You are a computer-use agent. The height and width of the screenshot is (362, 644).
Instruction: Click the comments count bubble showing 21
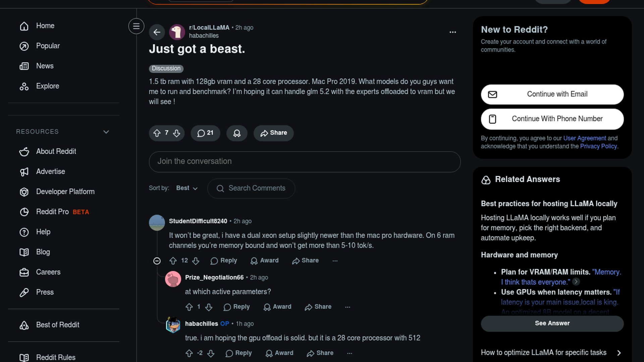coord(205,133)
